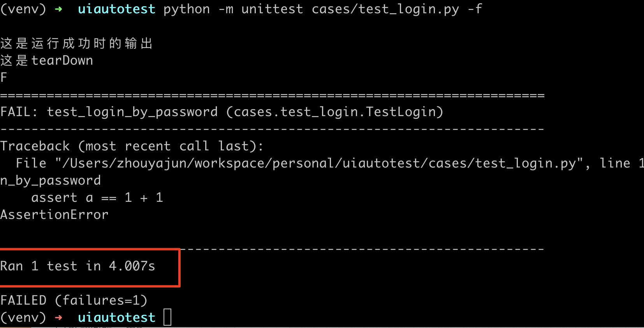Click "Ran 1 test in 4.007s" summary
Screen dimensions: 644x328
(x=78, y=266)
